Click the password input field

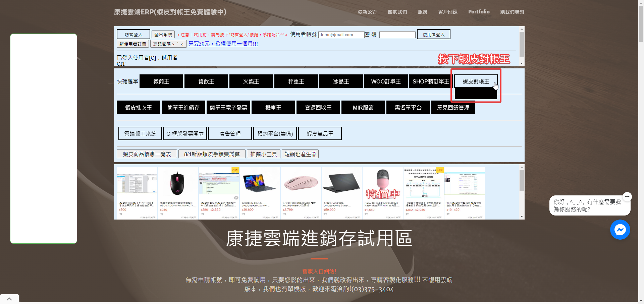(397, 35)
